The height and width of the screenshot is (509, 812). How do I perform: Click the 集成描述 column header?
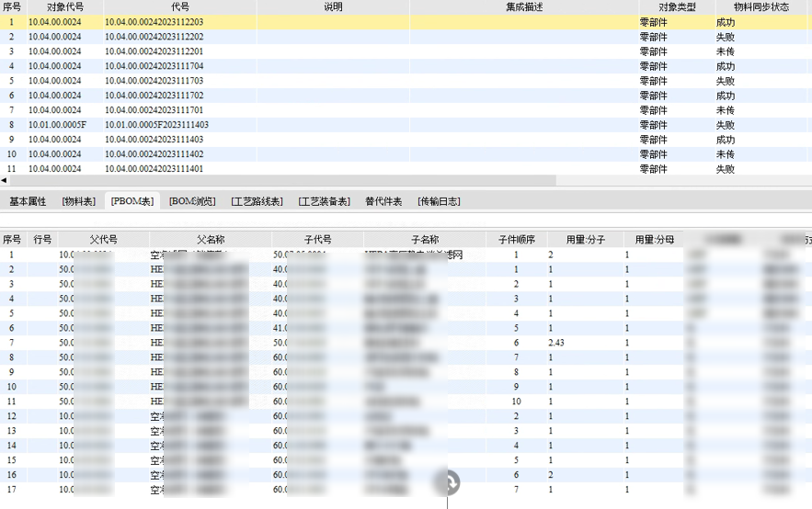click(x=524, y=6)
